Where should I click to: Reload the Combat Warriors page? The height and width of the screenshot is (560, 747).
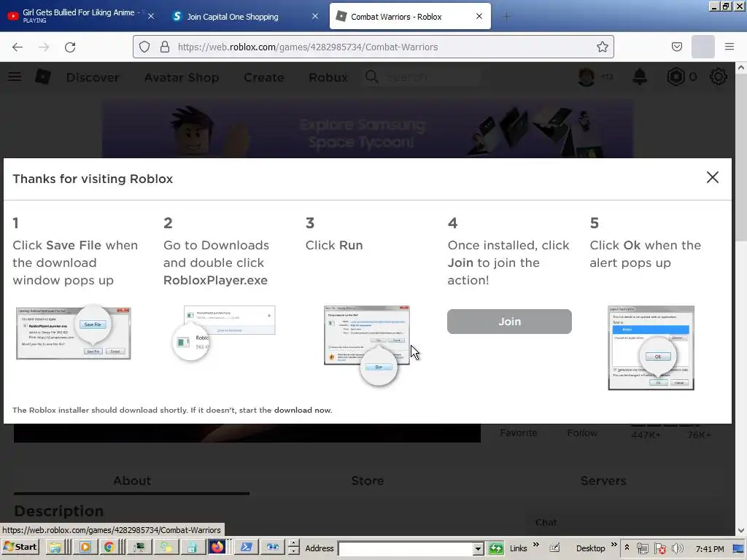pos(70,47)
